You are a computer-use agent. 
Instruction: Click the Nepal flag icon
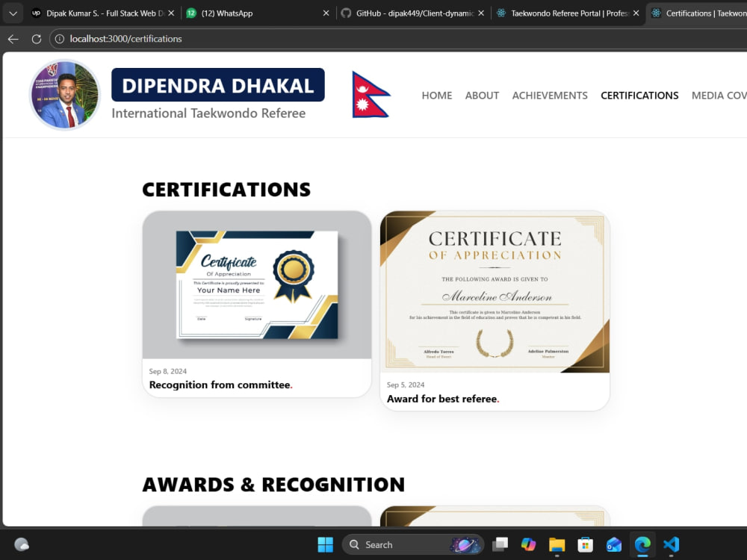(x=371, y=94)
